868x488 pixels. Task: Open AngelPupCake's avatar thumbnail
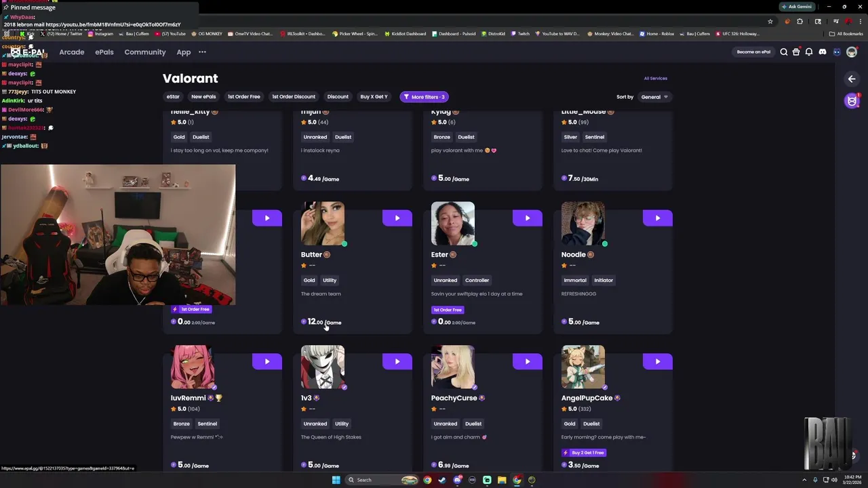(x=583, y=367)
